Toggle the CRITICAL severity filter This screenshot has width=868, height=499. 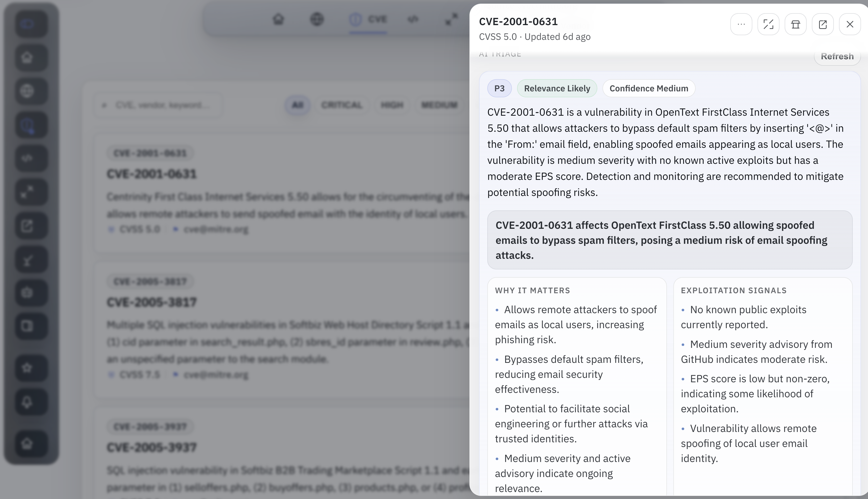(x=342, y=105)
